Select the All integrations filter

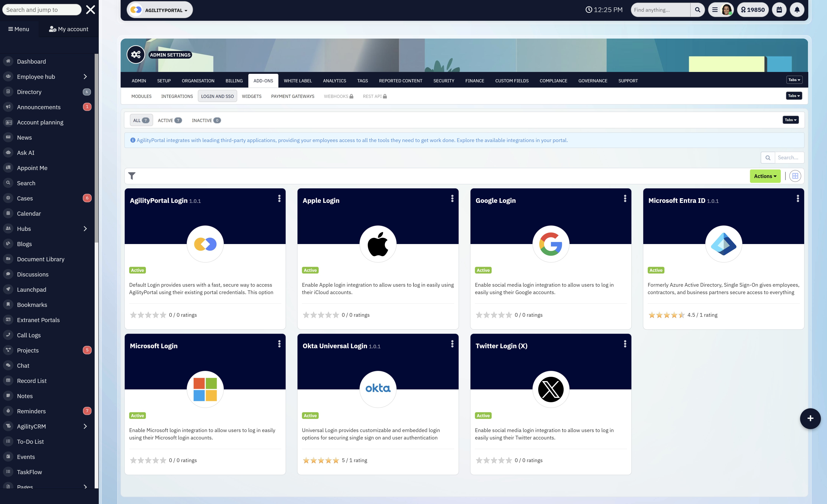point(141,120)
